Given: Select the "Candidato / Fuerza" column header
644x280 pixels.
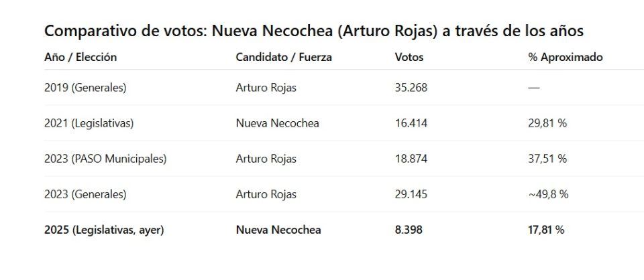Looking at the screenshot, I should tap(284, 58).
